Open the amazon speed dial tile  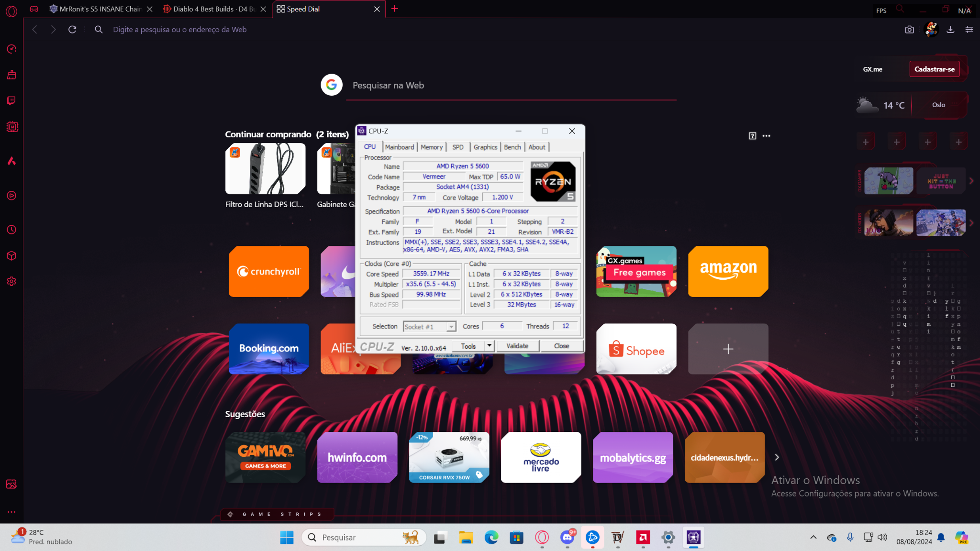(x=728, y=271)
